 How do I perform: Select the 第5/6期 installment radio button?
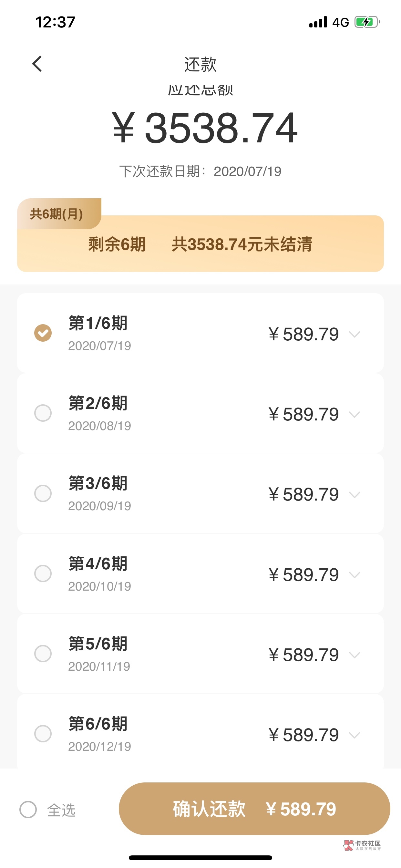click(43, 654)
